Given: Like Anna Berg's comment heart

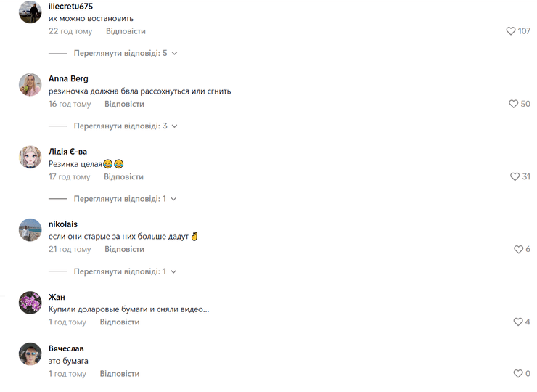Looking at the screenshot, I should click(513, 104).
